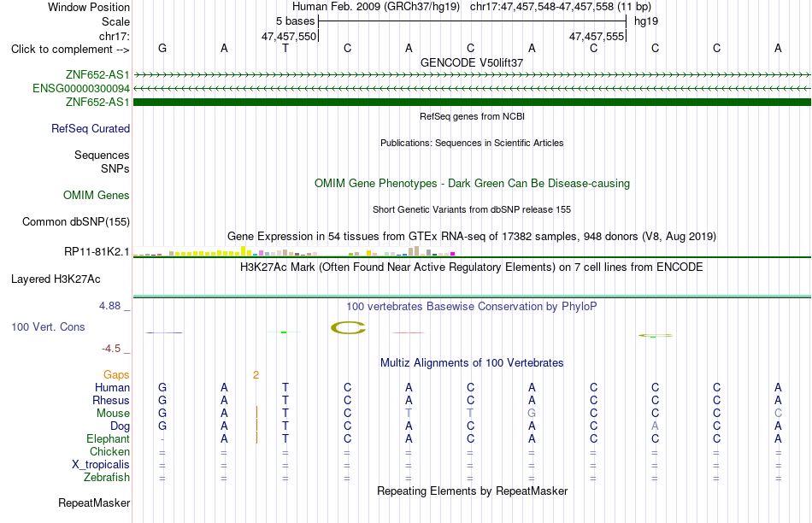Open the 100 Vert. Cons track label
Screen dimensions: 812x523
pyautogui.click(x=48, y=326)
